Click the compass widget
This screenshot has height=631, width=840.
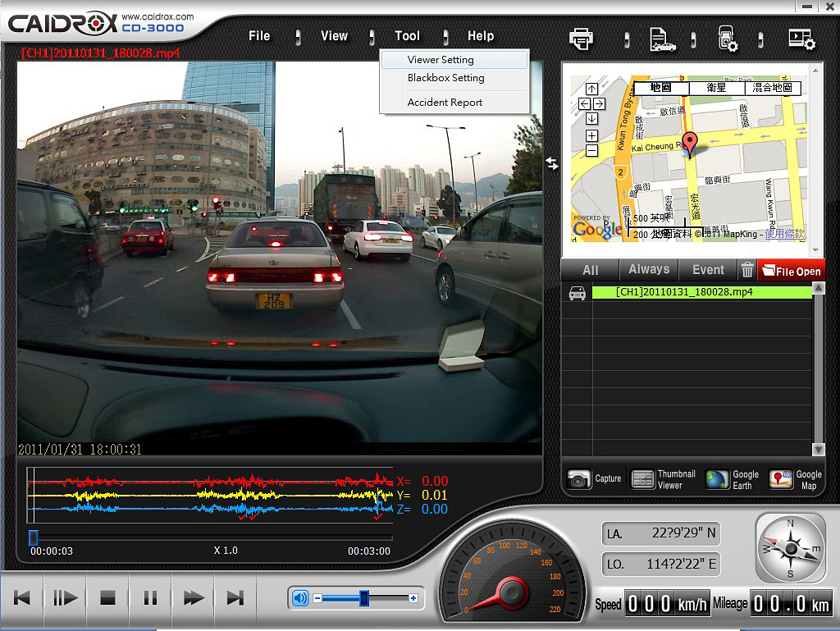pyautogui.click(x=791, y=548)
